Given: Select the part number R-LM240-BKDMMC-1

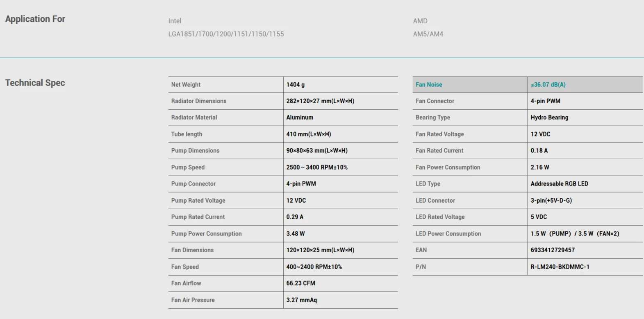Looking at the screenshot, I should click(x=560, y=267).
